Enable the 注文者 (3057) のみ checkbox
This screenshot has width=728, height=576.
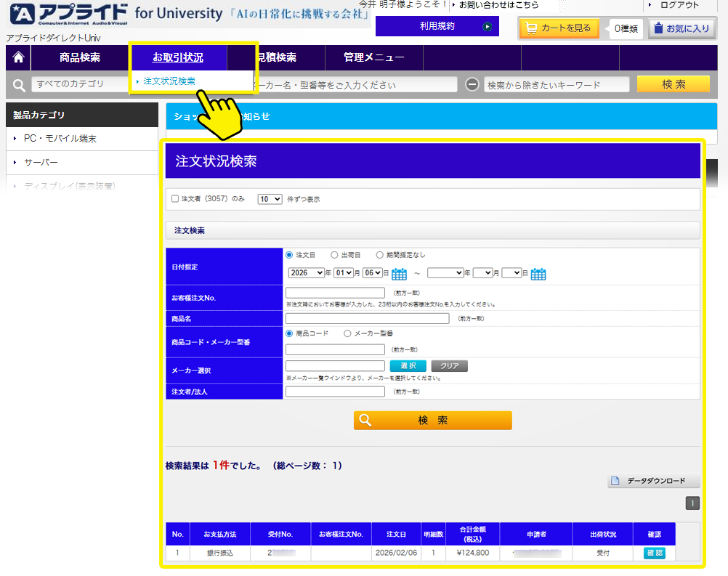(x=174, y=199)
